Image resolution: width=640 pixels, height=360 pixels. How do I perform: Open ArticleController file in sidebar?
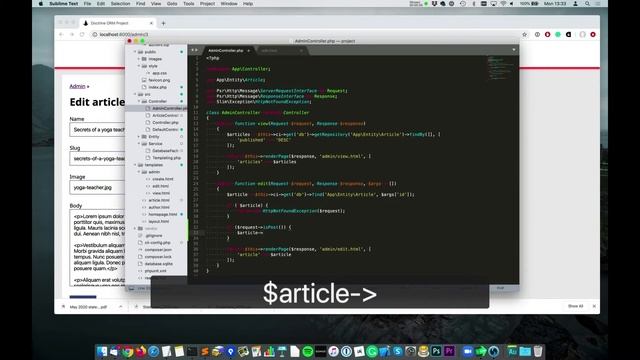pos(165,116)
